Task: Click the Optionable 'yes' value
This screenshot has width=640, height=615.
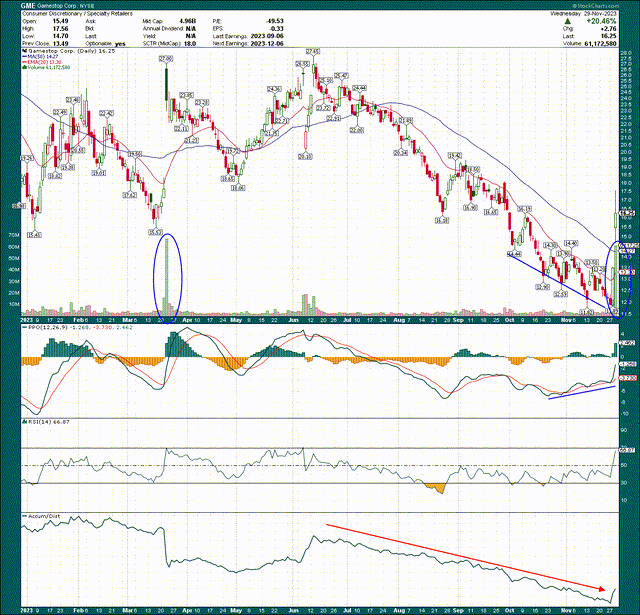Action: click(x=120, y=43)
